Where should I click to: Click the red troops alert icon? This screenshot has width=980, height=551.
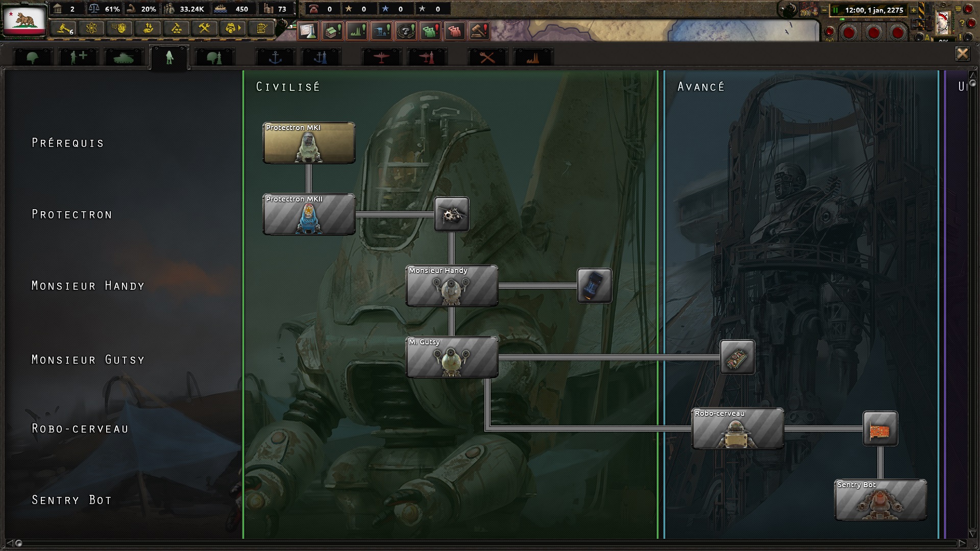[454, 31]
